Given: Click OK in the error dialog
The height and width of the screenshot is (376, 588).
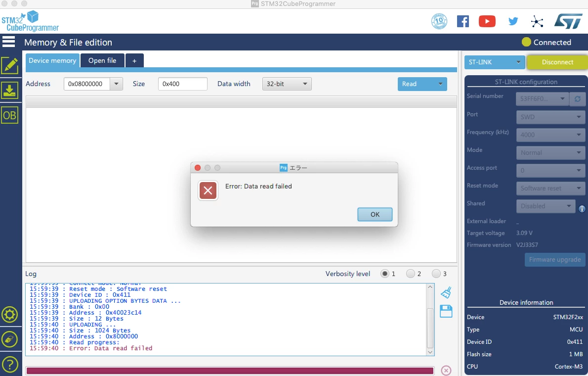Looking at the screenshot, I should (x=375, y=215).
